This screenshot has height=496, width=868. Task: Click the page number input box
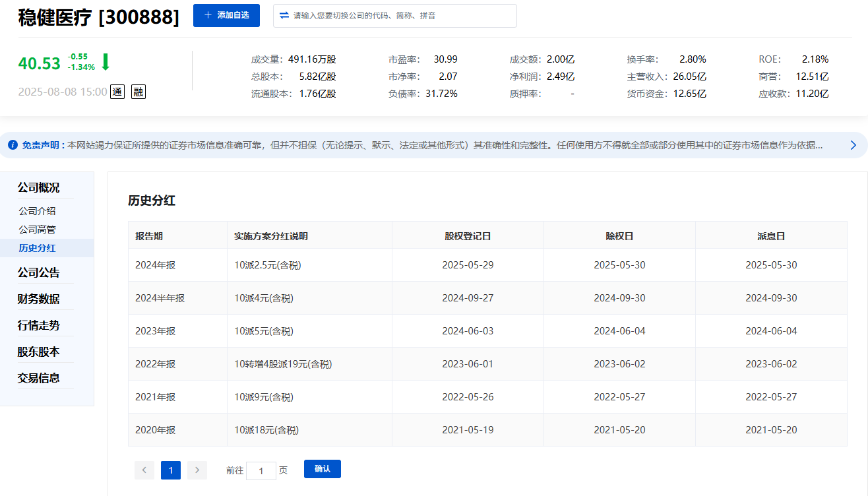click(261, 471)
